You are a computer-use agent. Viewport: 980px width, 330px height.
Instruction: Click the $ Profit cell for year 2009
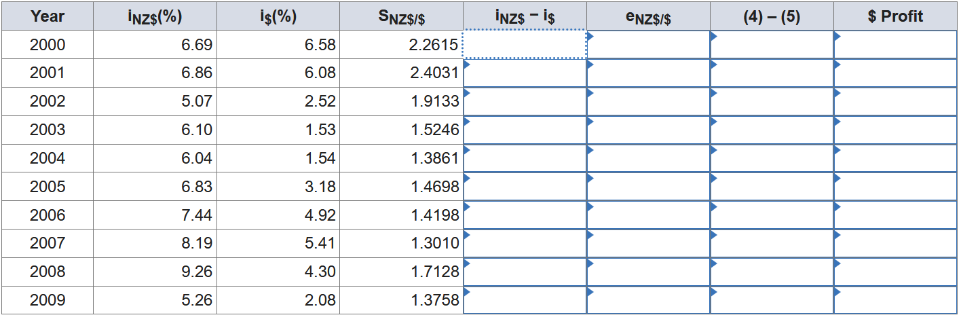click(895, 300)
